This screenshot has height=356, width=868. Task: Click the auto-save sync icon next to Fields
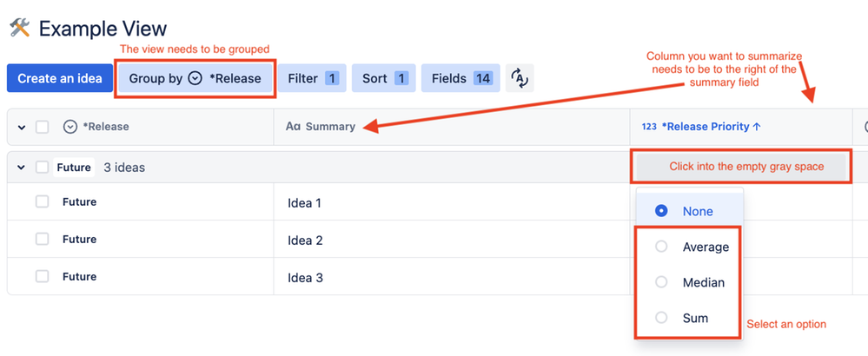pyautogui.click(x=520, y=78)
